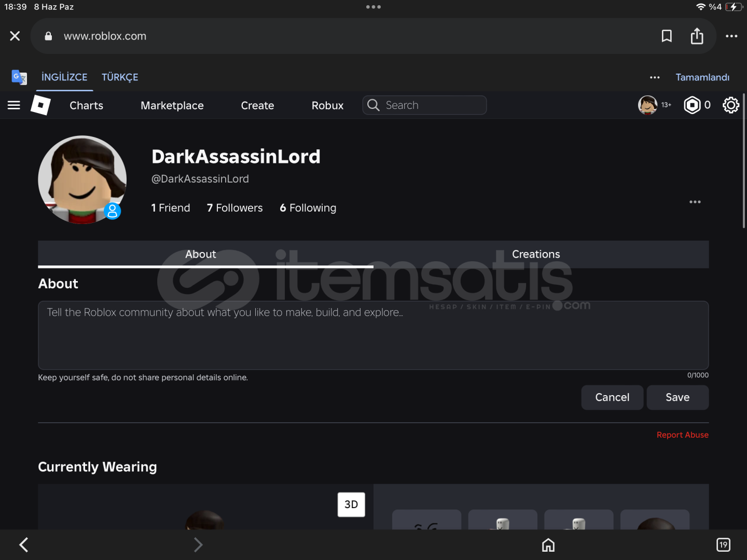747x560 pixels.
Task: Go to Roblox home via logo
Action: (40, 105)
